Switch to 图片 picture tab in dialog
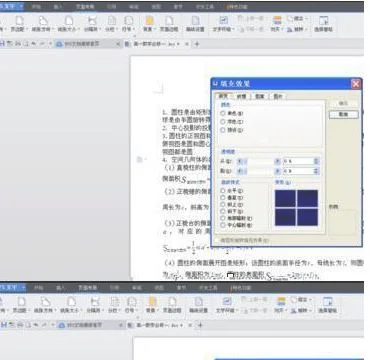The height and width of the screenshot is (360, 370). [x=278, y=96]
